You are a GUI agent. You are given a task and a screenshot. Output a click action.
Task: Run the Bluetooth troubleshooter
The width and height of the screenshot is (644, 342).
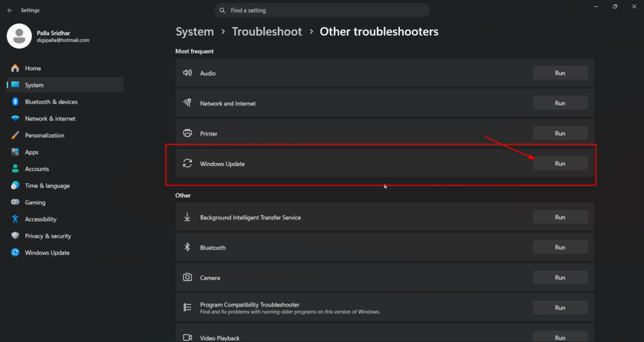point(560,247)
